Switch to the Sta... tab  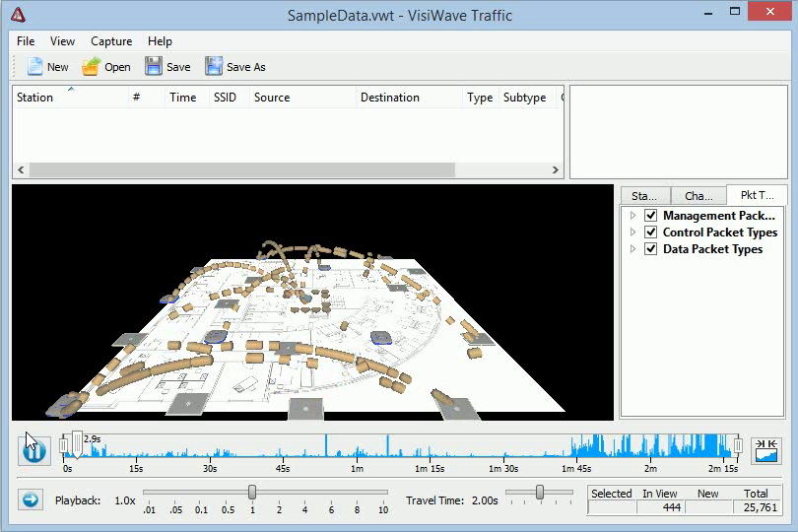[644, 196]
